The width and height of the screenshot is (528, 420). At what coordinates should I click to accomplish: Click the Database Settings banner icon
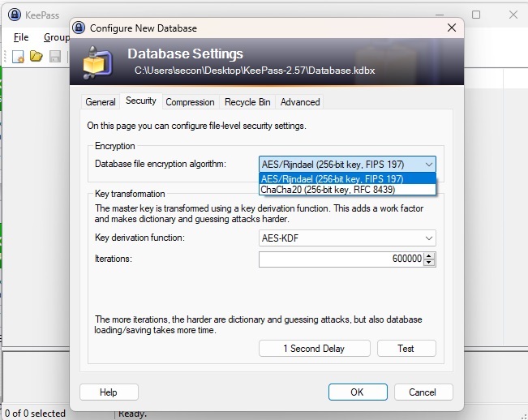[97, 62]
